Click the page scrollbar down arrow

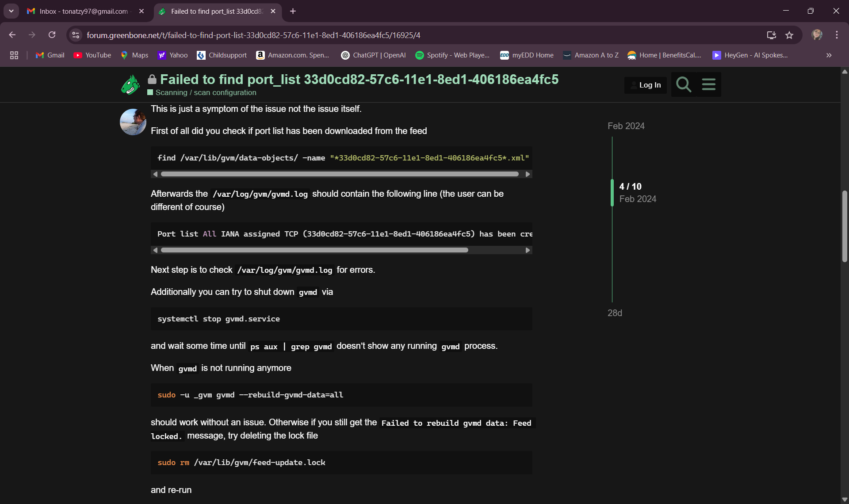(845, 500)
